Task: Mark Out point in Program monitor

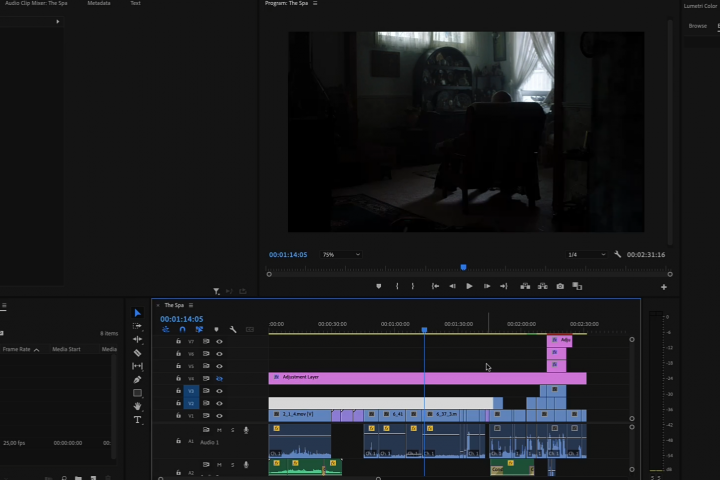Action: 413,286
